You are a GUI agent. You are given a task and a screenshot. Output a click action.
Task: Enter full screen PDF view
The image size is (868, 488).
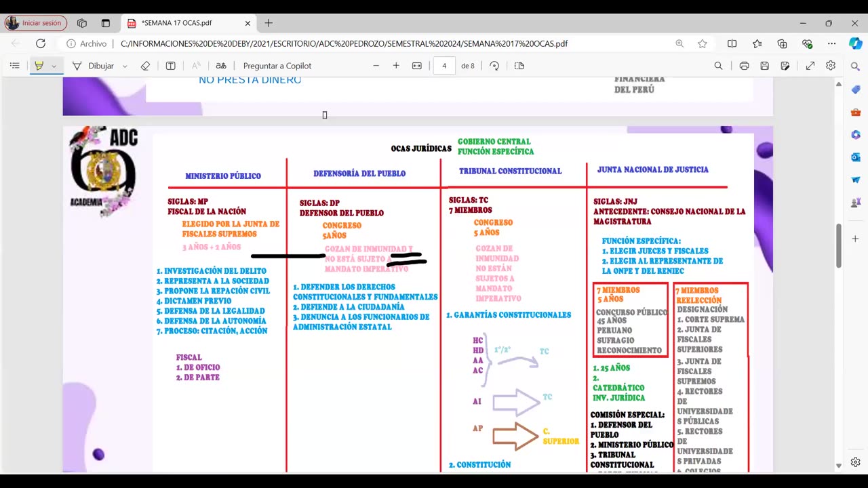click(x=810, y=66)
